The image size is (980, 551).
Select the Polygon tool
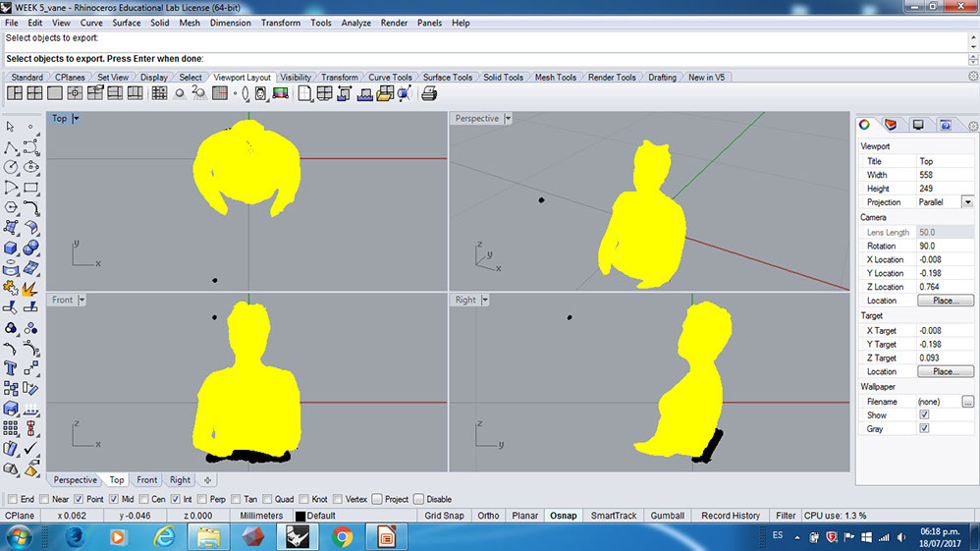click(x=11, y=207)
